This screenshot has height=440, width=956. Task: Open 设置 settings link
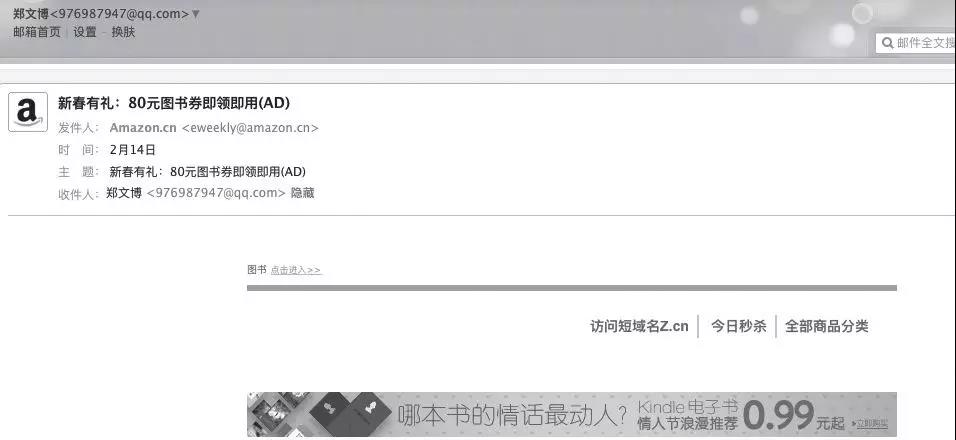click(x=85, y=32)
